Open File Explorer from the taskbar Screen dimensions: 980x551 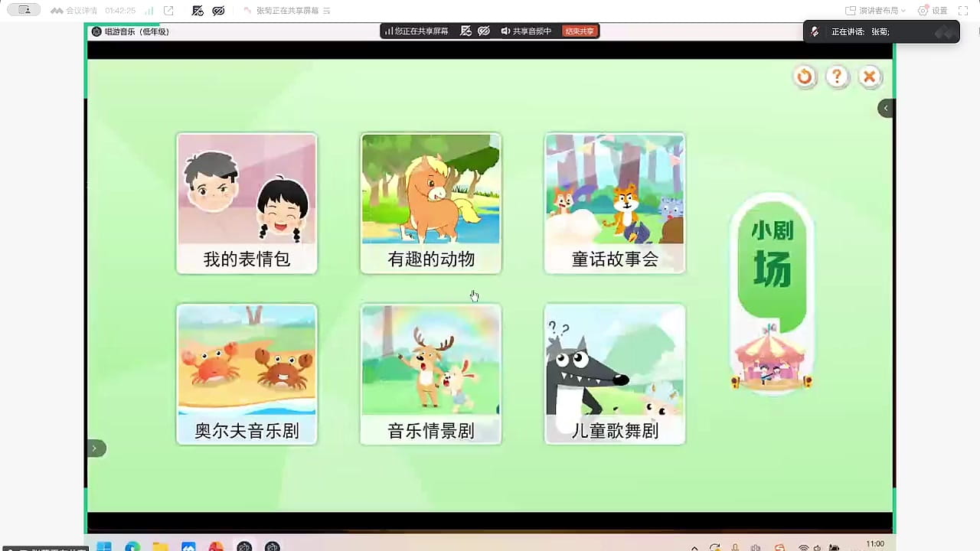click(x=160, y=546)
